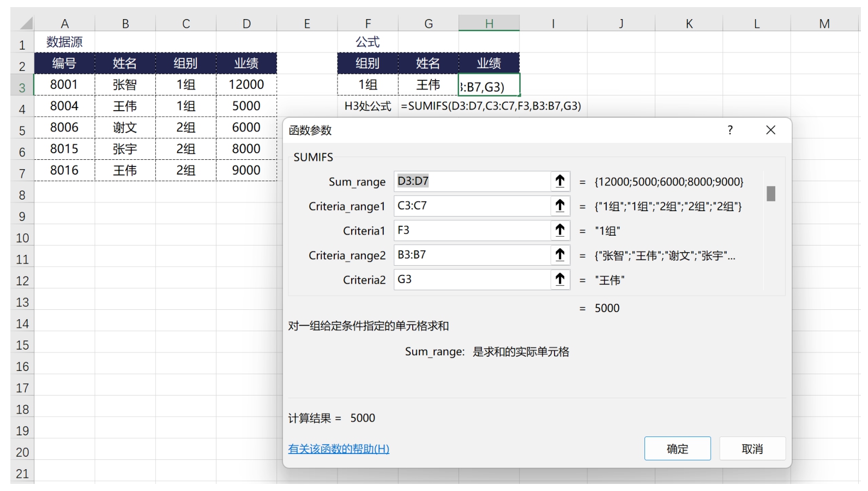Click range selector arrow for Criteria_range2
Screen dimensions: 868x491
(560, 255)
